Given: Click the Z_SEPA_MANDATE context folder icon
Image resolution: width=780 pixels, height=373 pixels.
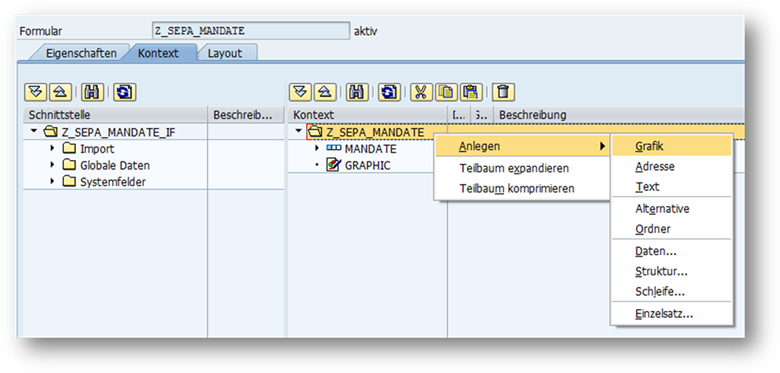Looking at the screenshot, I should tap(315, 132).
